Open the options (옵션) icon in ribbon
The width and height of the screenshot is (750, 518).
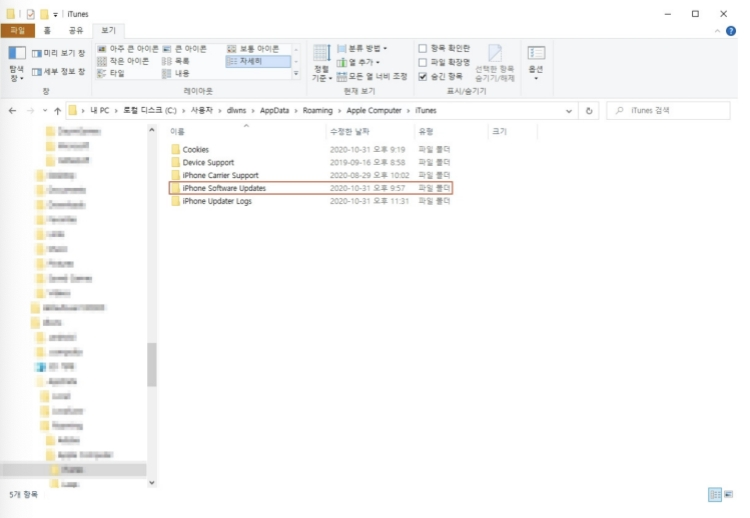pos(536,62)
